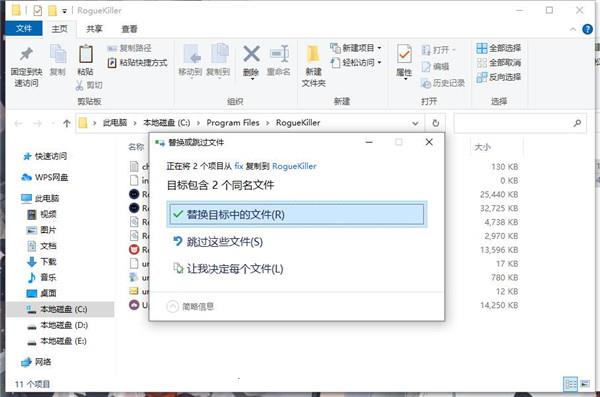This screenshot has width=600, height=397.
Task: Click Invert selection in the ribbon
Action: pyautogui.click(x=499, y=77)
